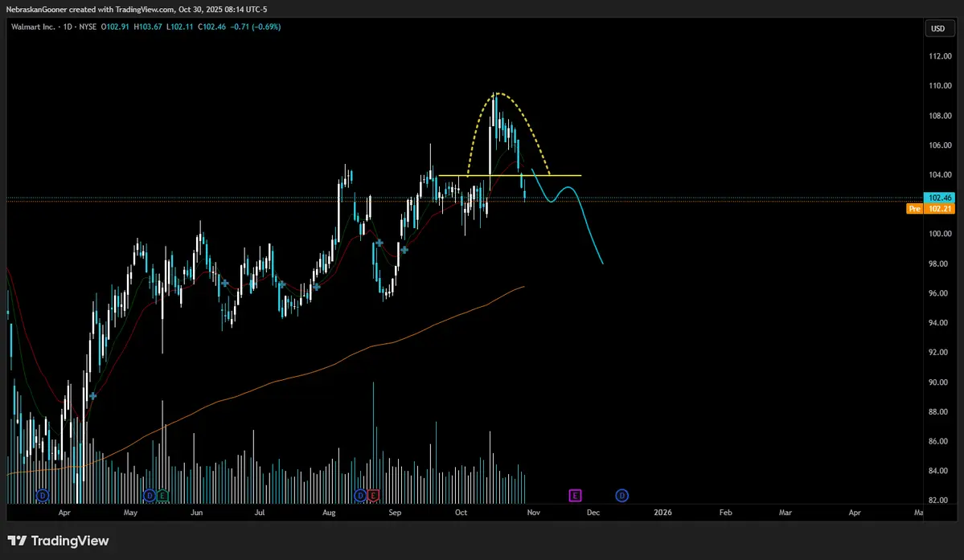Click the Sep label on time axis

[x=395, y=512]
